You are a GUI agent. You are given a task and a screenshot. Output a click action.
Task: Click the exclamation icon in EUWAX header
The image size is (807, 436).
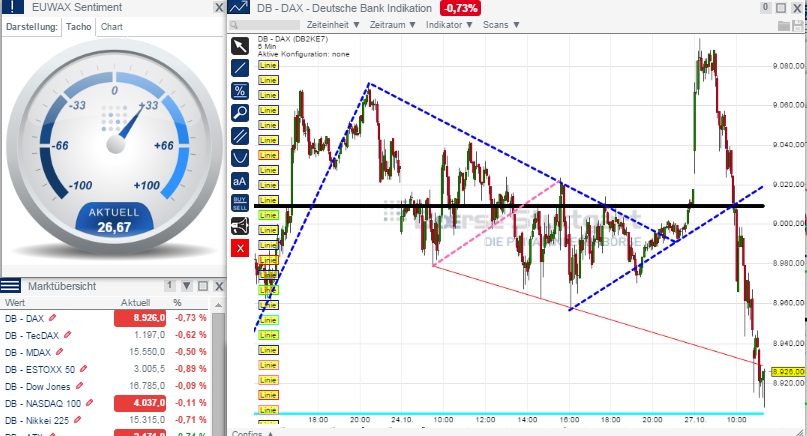point(13,7)
